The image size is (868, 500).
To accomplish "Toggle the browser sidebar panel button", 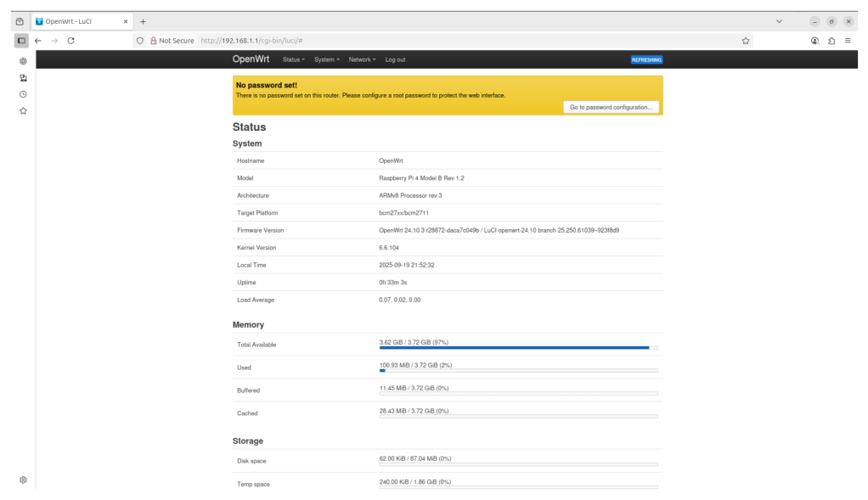I will click(21, 40).
